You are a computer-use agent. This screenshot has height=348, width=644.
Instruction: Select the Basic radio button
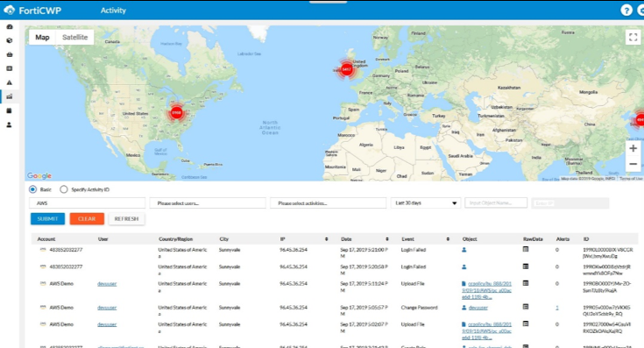[32, 189]
